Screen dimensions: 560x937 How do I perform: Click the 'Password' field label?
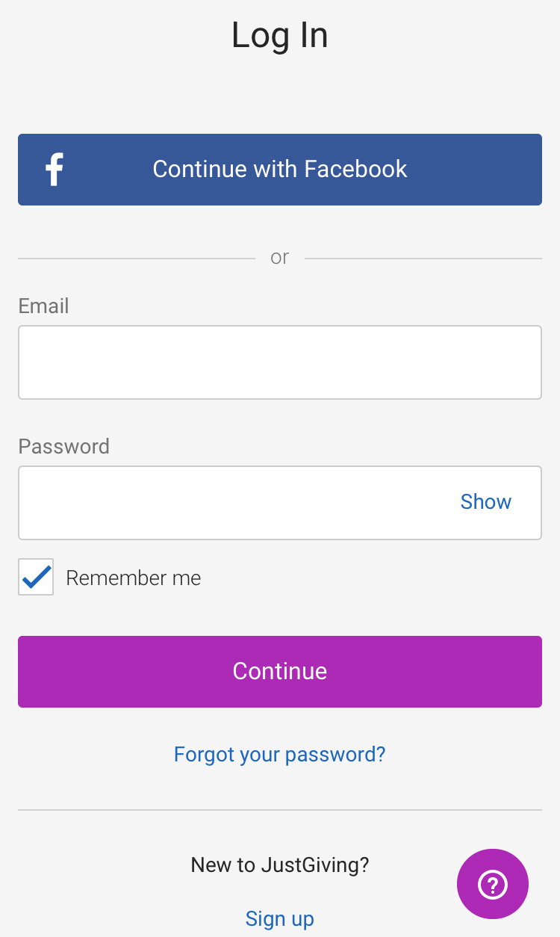point(64,446)
